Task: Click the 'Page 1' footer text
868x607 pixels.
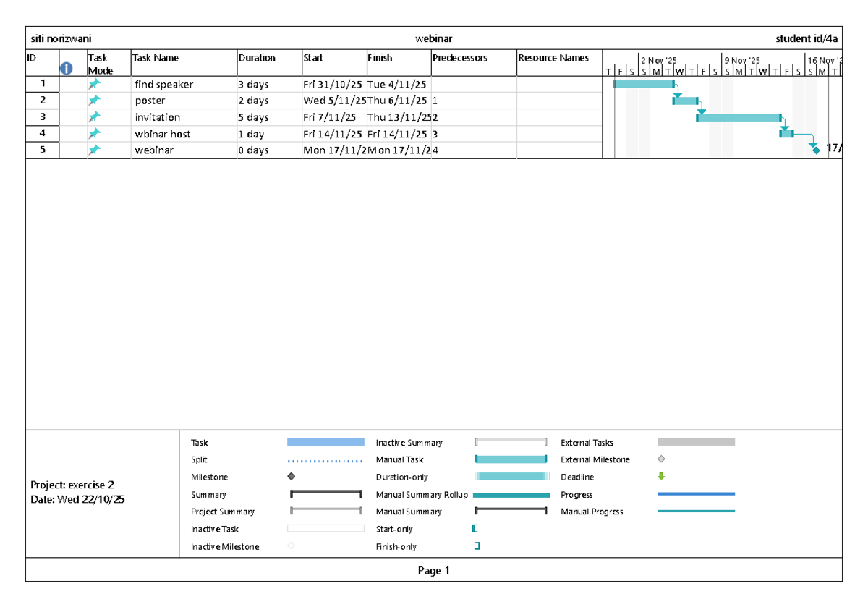Action: (434, 571)
